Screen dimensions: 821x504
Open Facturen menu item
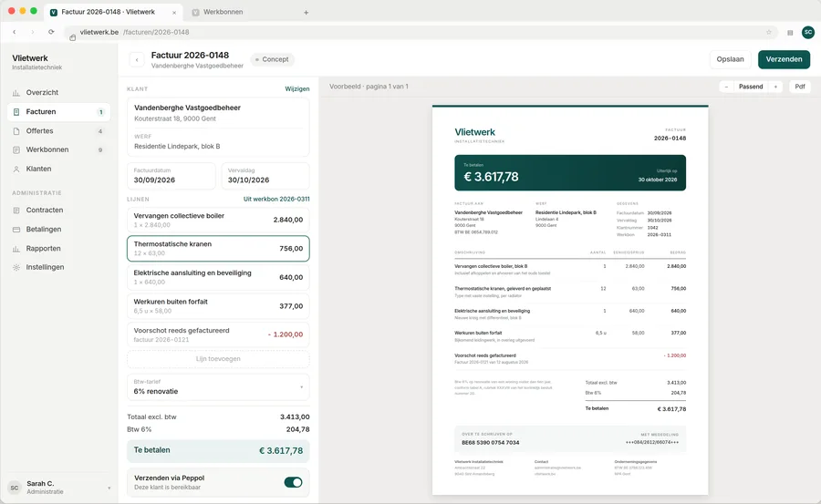point(59,112)
